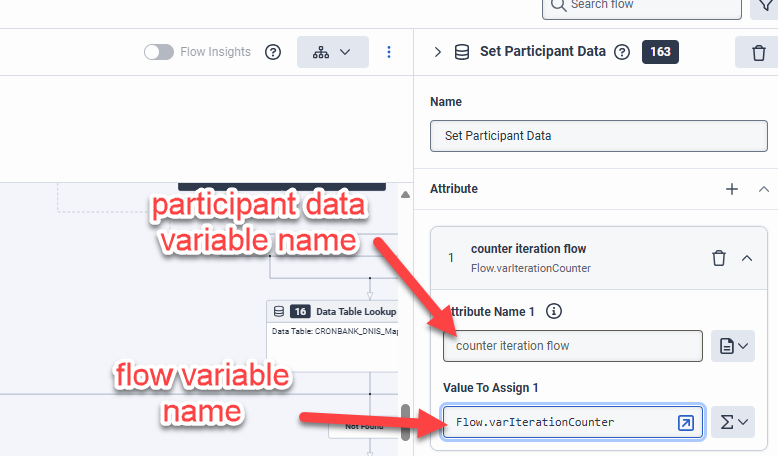778x456 pixels.
Task: Open the large expression editor icon
Action: click(x=685, y=423)
